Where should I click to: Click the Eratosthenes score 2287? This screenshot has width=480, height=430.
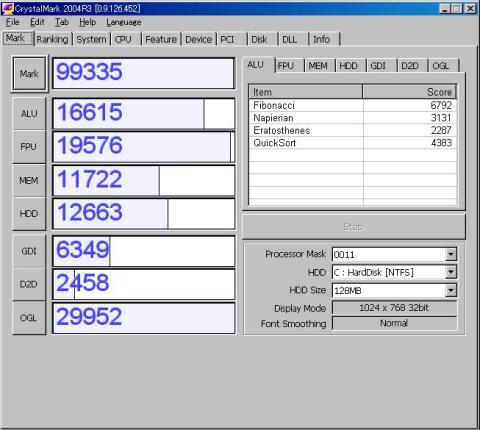click(441, 130)
